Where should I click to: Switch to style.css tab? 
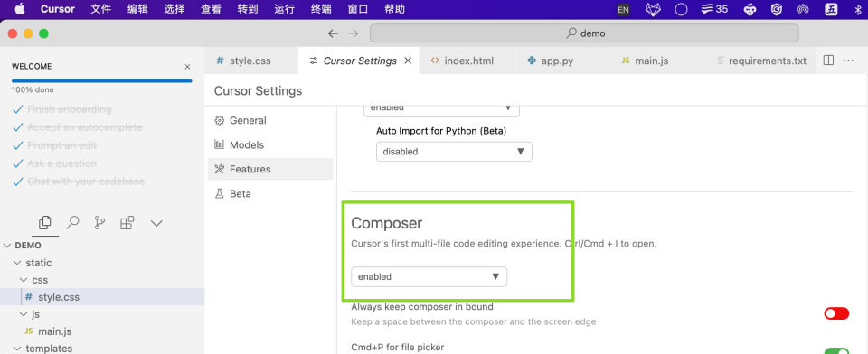[250, 61]
